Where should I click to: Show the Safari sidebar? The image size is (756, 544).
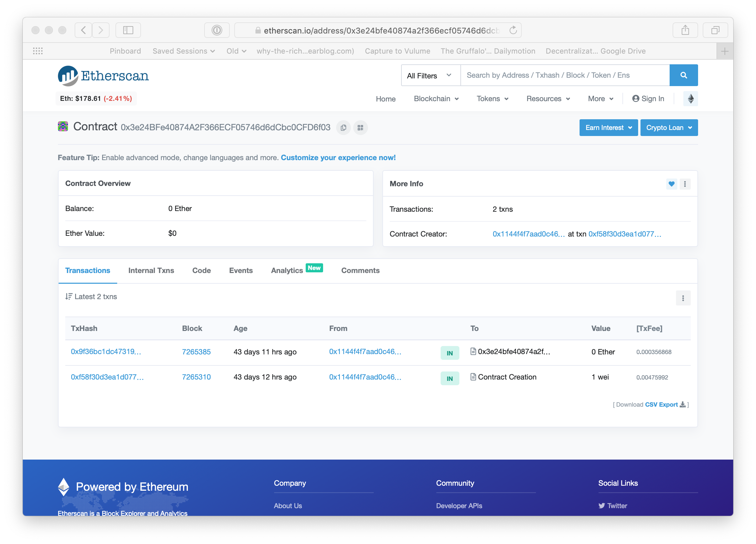tap(128, 30)
